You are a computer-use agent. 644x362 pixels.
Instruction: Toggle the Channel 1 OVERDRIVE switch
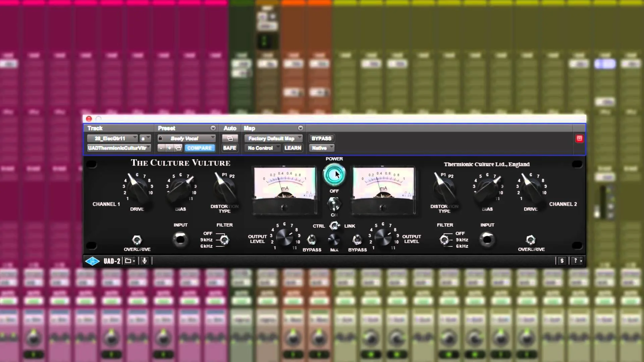click(x=137, y=240)
